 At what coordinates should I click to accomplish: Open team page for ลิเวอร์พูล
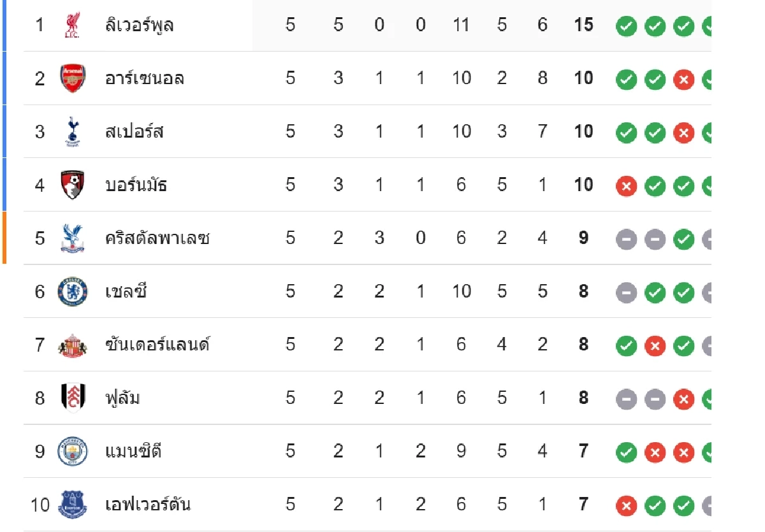point(139,25)
